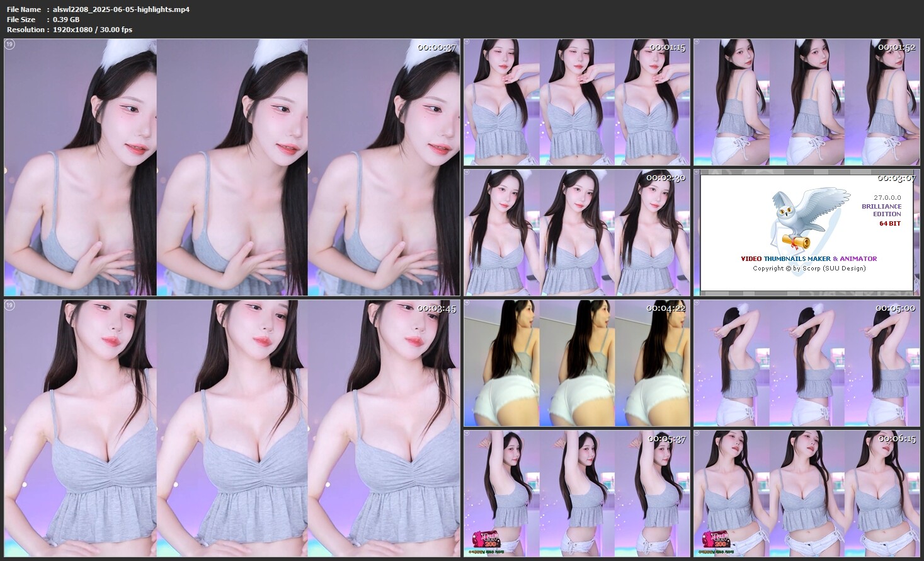924x561 pixels.
Task: Click the 19 rating badge on the 00:00:37 thumbnail
Action: (9, 44)
